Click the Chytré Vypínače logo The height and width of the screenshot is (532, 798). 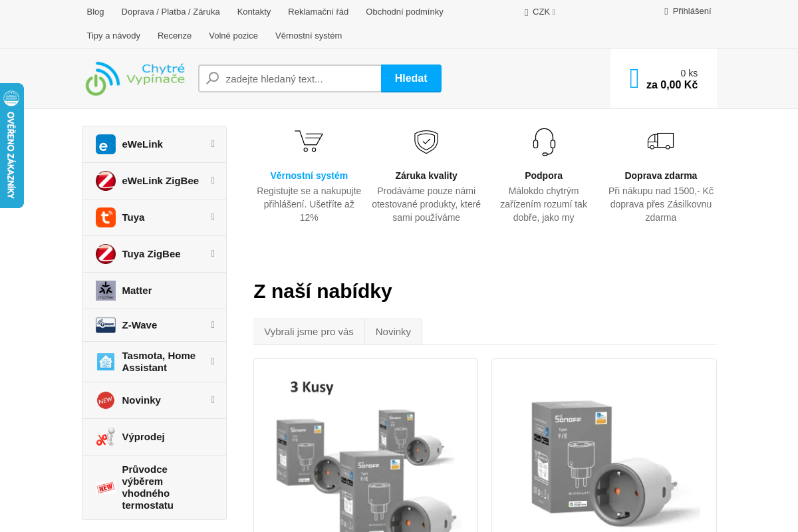click(135, 78)
